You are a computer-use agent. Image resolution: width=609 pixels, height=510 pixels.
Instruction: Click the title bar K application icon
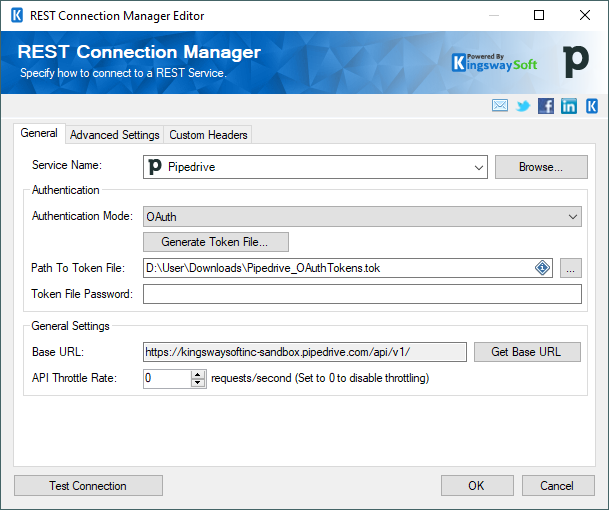(17, 16)
